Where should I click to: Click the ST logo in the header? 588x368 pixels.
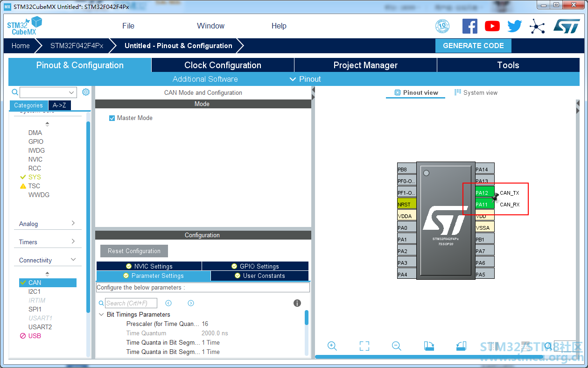coord(567,26)
